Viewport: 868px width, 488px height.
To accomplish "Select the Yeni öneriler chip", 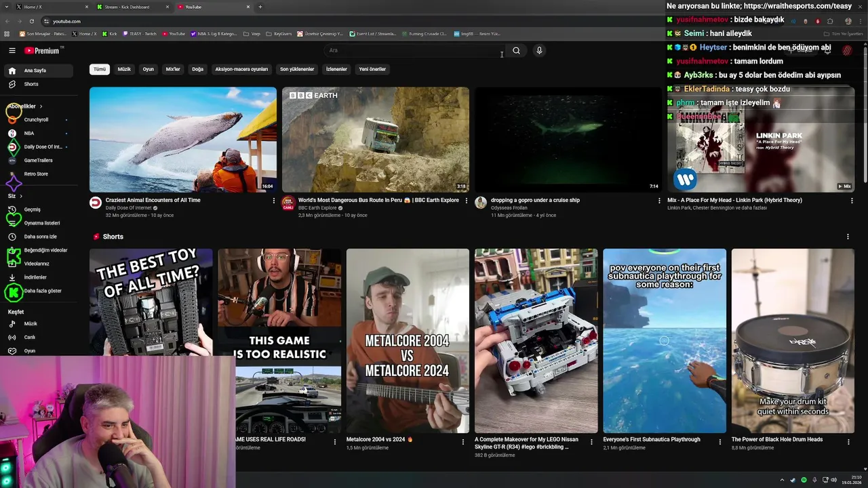I will coord(372,69).
